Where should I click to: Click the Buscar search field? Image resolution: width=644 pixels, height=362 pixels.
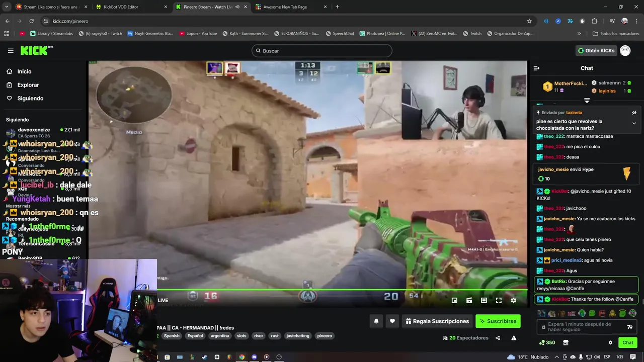coord(322,51)
